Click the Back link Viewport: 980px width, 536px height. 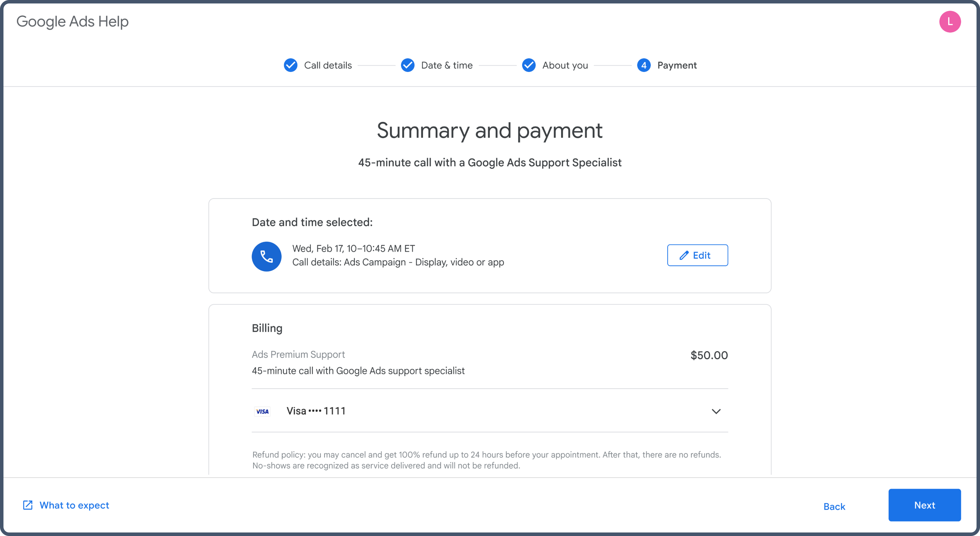(834, 506)
